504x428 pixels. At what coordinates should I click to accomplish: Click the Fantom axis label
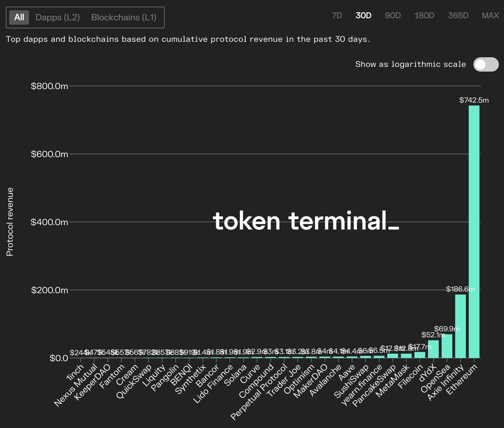coord(112,376)
